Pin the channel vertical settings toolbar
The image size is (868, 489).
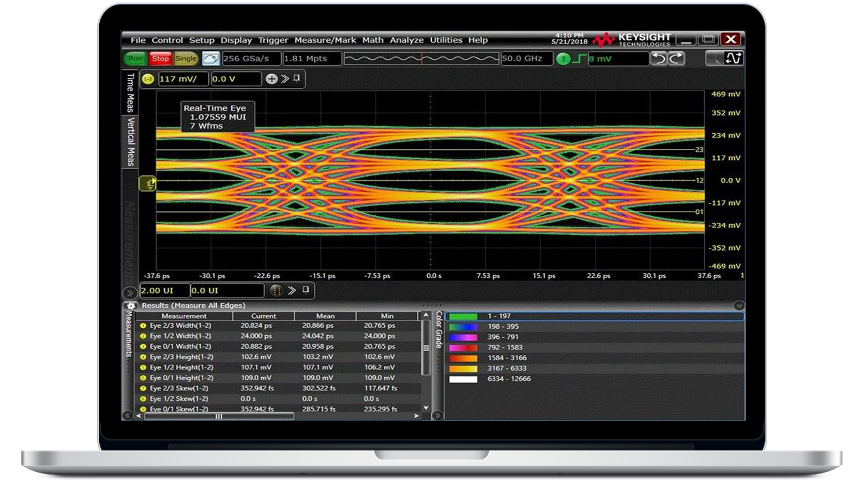(297, 79)
